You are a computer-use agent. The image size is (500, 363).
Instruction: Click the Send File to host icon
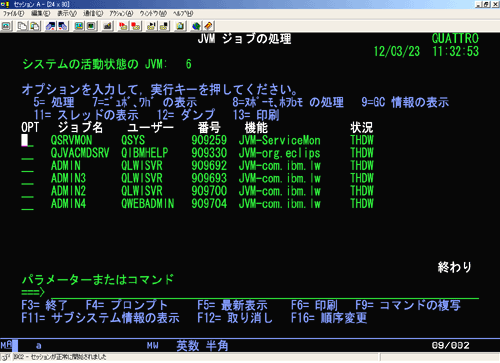click(50, 26)
